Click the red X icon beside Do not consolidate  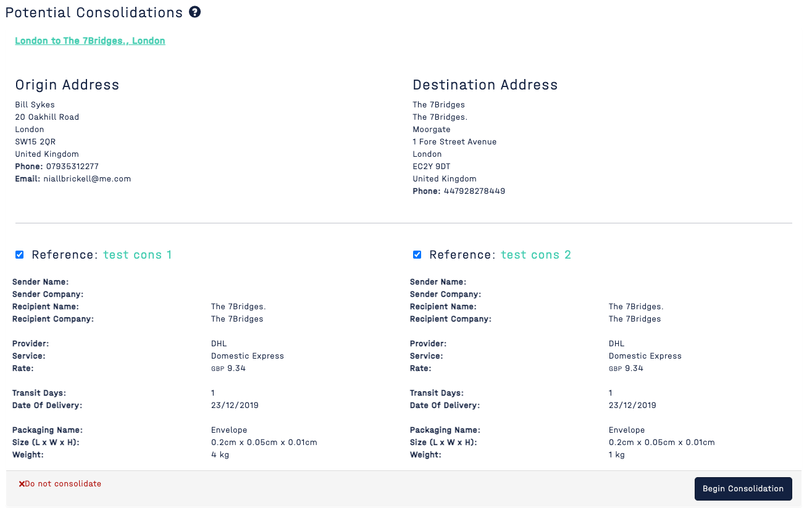click(22, 485)
